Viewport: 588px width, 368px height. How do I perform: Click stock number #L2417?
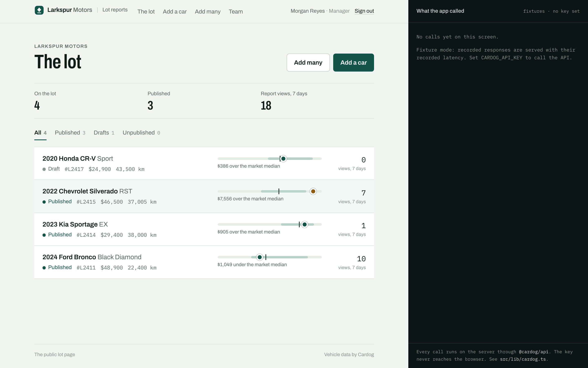pyautogui.click(x=74, y=169)
